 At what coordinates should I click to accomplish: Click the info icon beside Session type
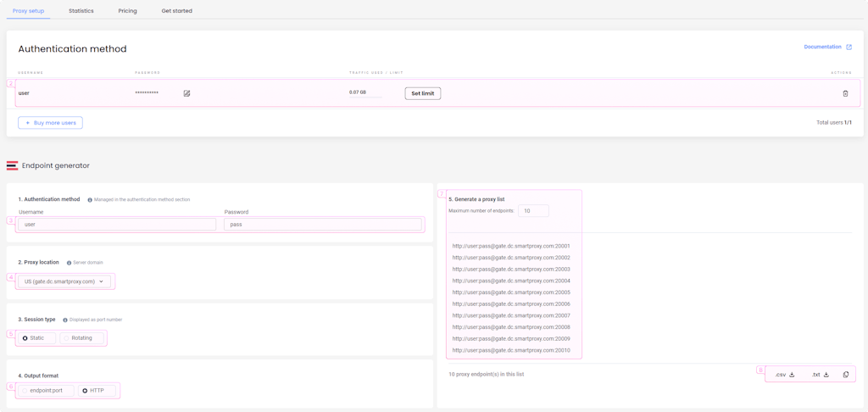pyautogui.click(x=64, y=320)
